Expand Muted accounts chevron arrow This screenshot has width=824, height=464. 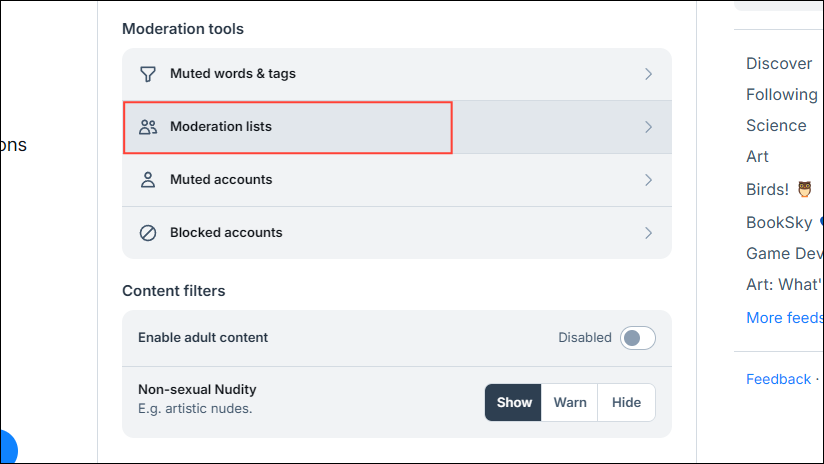click(648, 180)
